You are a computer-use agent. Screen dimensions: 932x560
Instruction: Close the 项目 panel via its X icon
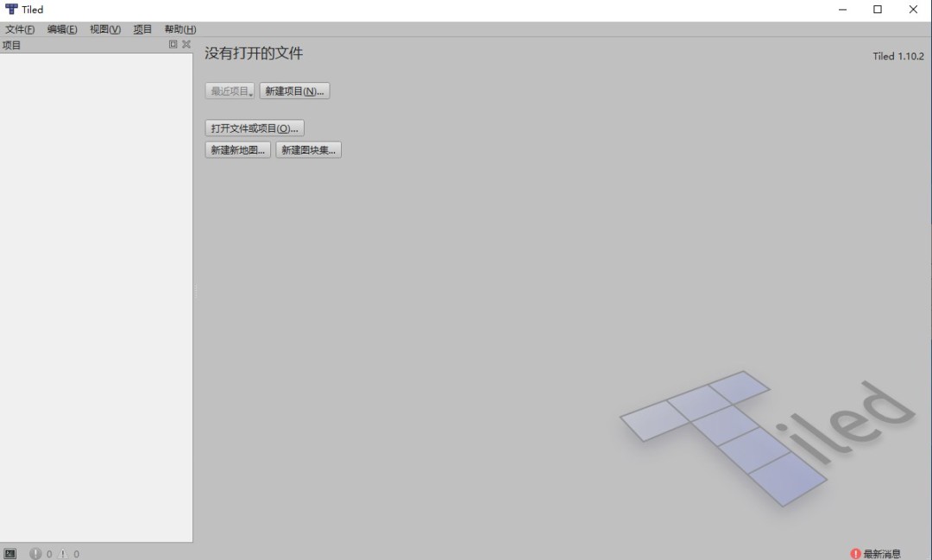pyautogui.click(x=186, y=44)
